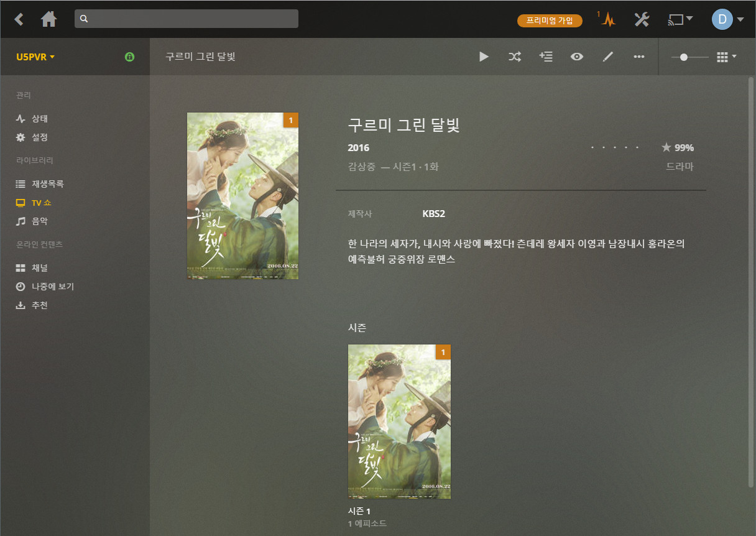Open the cast player dropdown

coord(680,19)
